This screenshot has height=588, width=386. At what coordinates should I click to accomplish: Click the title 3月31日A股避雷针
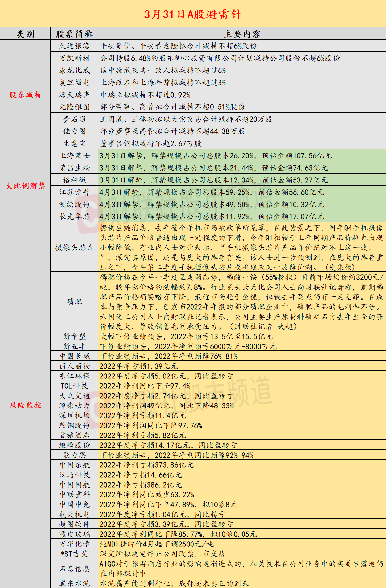coord(193,14)
